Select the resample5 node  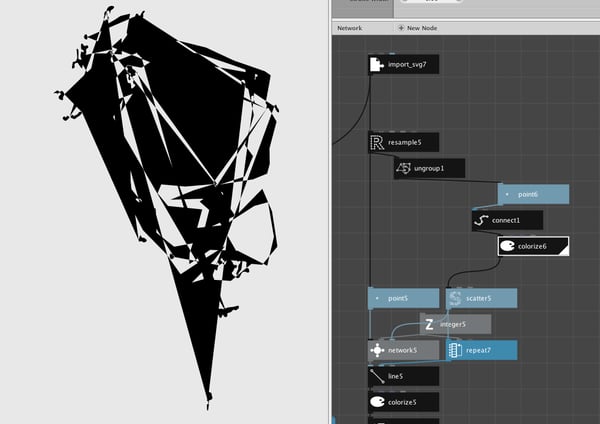pyautogui.click(x=404, y=142)
